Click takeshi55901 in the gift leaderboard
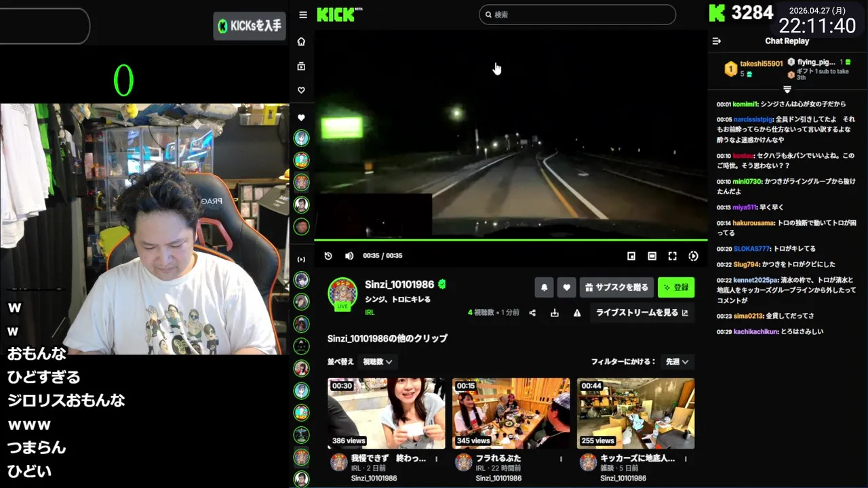868x488 pixels. click(x=761, y=64)
